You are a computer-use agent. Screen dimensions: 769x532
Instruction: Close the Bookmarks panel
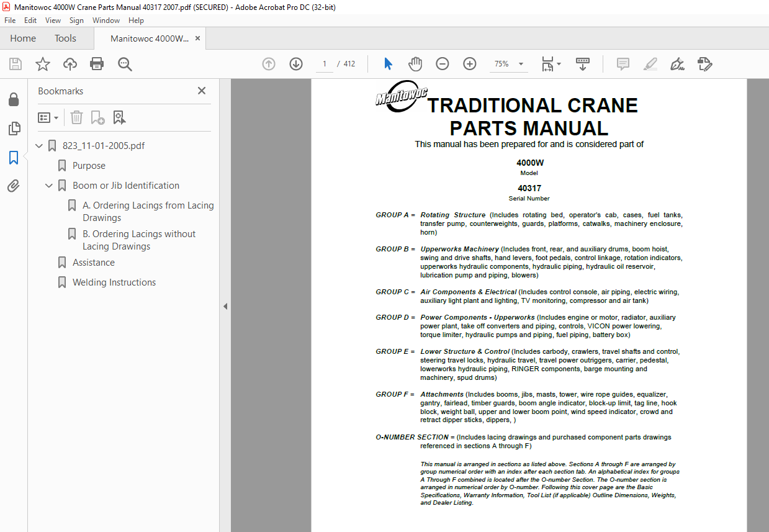(202, 91)
